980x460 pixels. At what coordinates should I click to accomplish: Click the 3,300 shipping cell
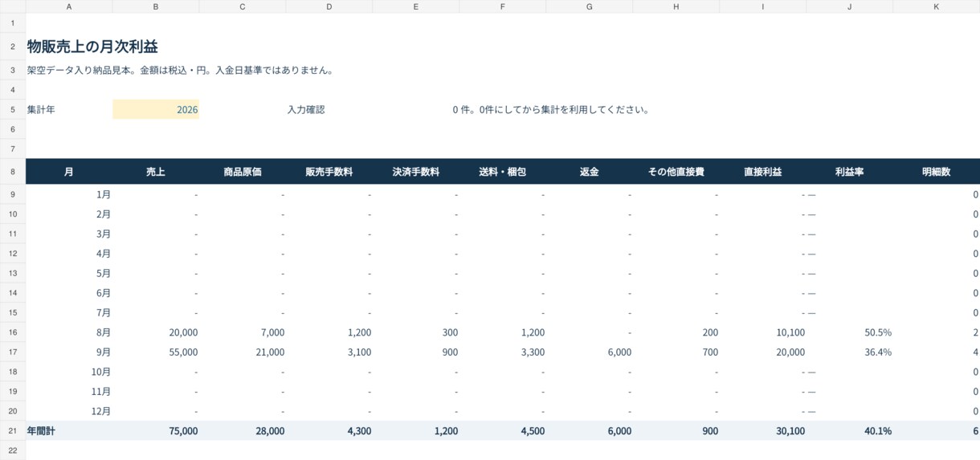point(503,352)
